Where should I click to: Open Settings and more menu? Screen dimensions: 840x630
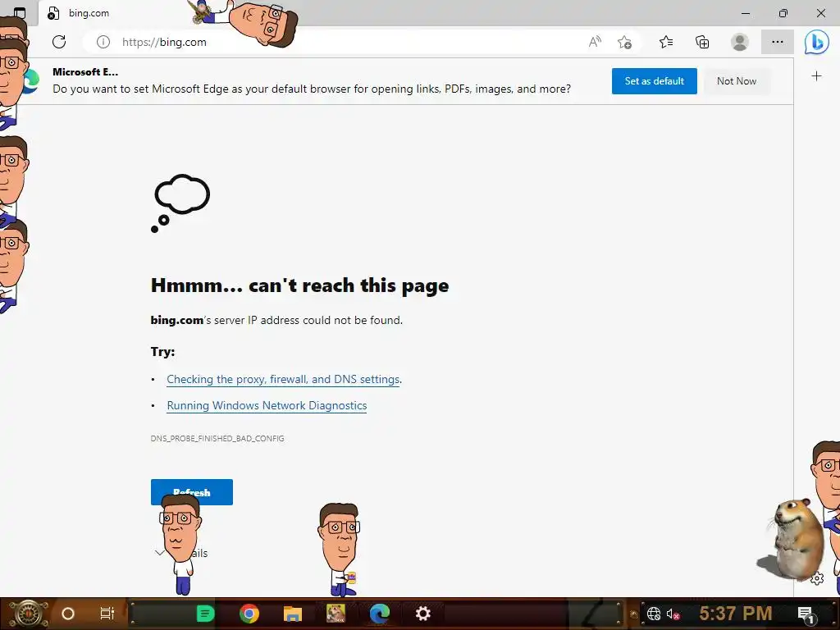click(778, 42)
